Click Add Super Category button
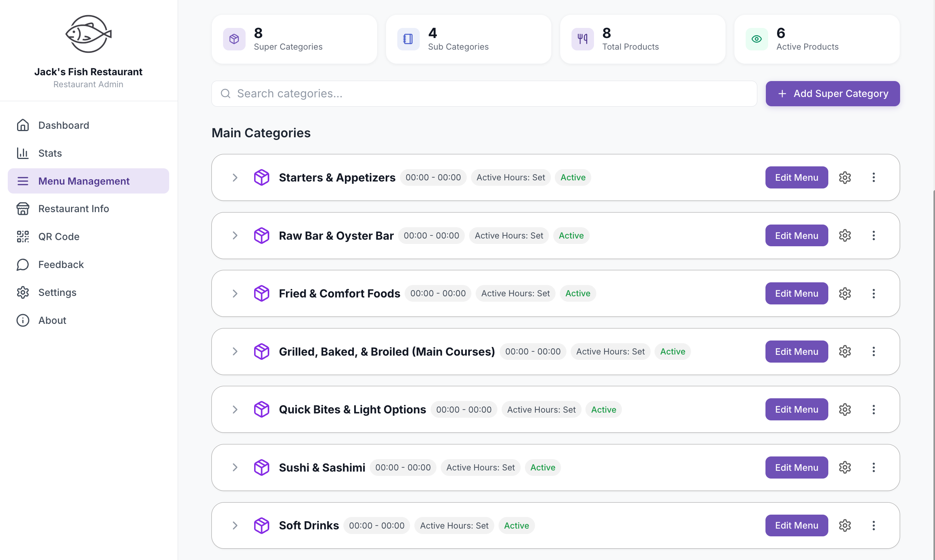Viewport: 935px width, 560px height. point(833,93)
